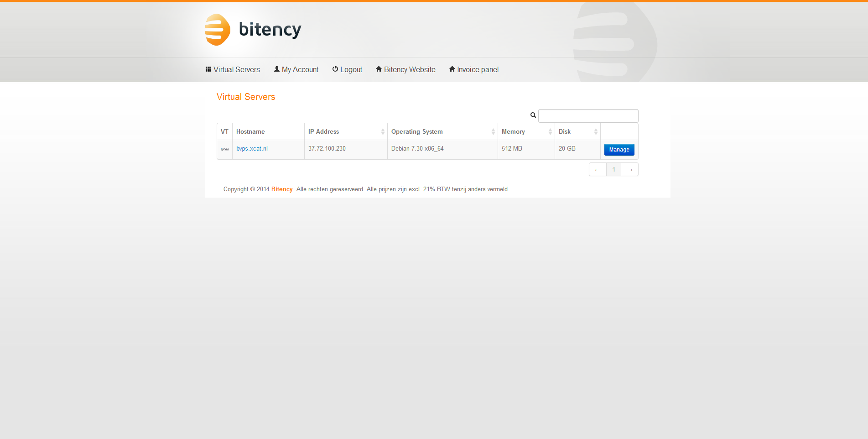The width and height of the screenshot is (868, 439).
Task: Click the KVM icon in the server row
Action: coord(224,149)
